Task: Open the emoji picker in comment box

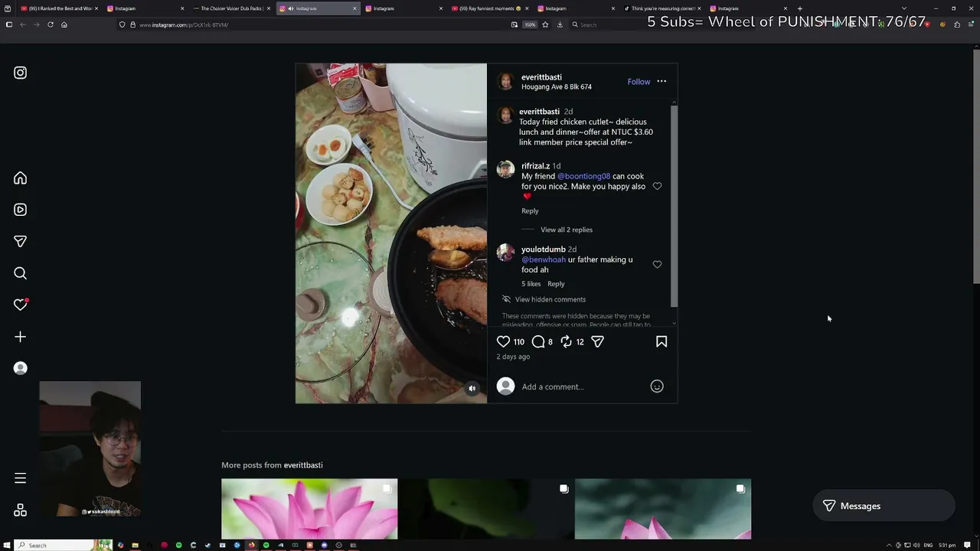Action: pyautogui.click(x=657, y=386)
